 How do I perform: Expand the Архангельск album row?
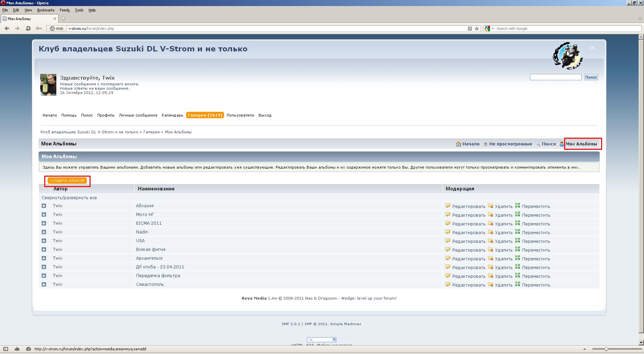44,258
